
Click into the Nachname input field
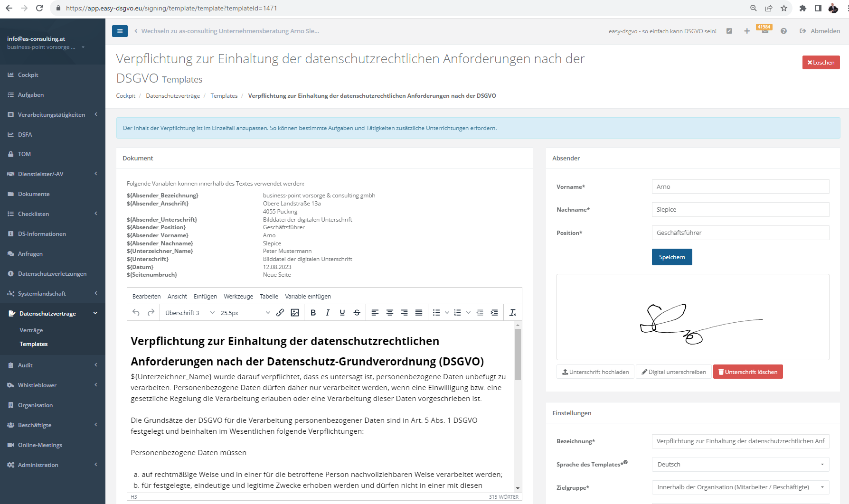tap(740, 209)
